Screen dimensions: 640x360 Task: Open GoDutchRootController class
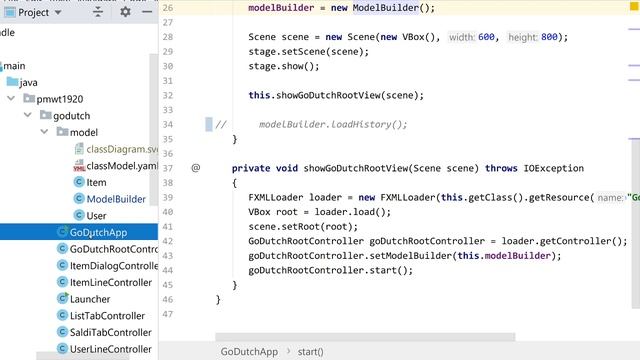[x=113, y=249]
